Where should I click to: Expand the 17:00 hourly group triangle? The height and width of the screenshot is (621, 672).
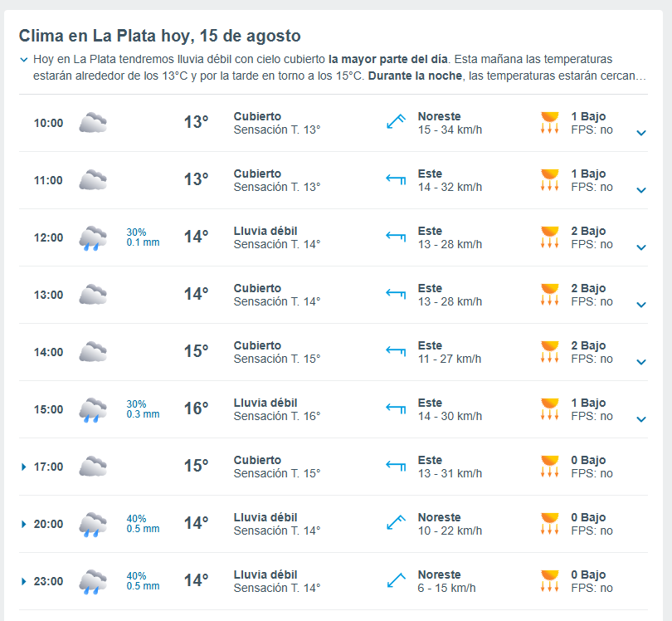click(24, 467)
